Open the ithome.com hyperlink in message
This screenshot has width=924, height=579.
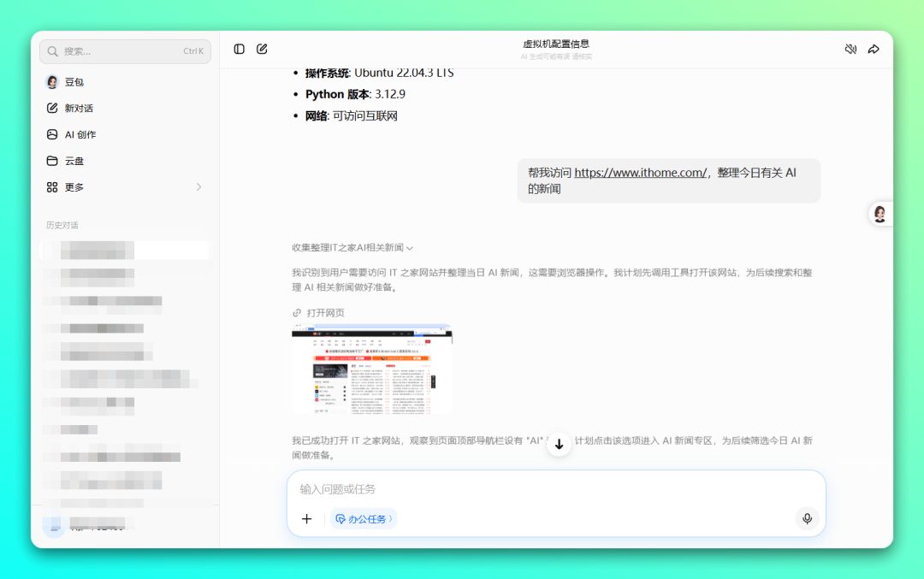[x=641, y=173]
